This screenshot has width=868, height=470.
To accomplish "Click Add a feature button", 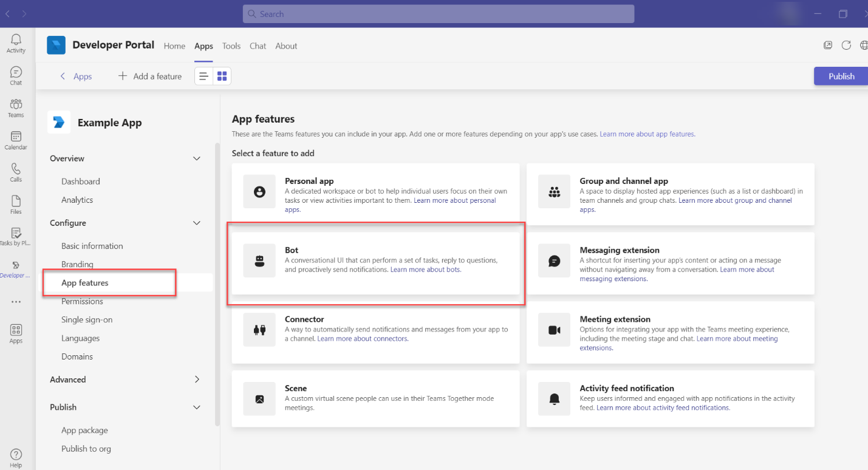I will click(x=149, y=76).
